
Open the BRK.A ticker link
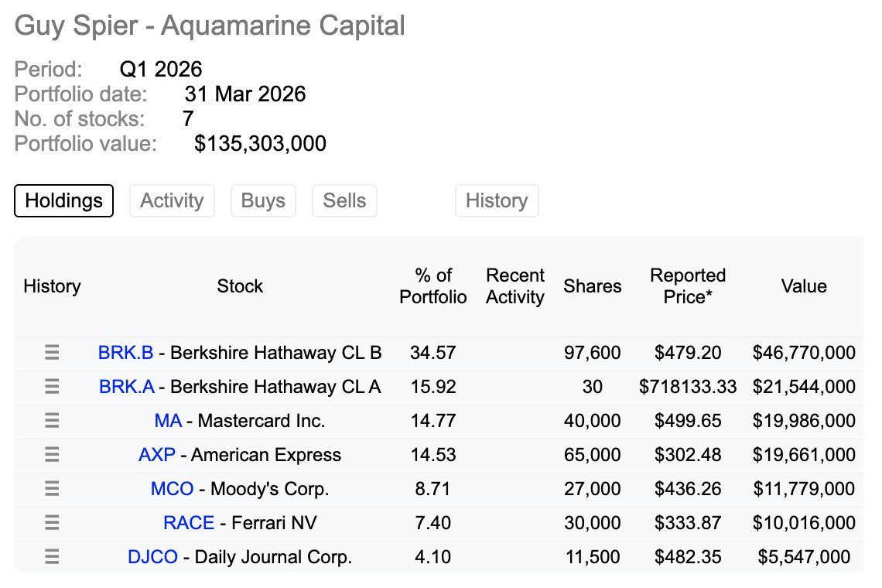click(127, 387)
